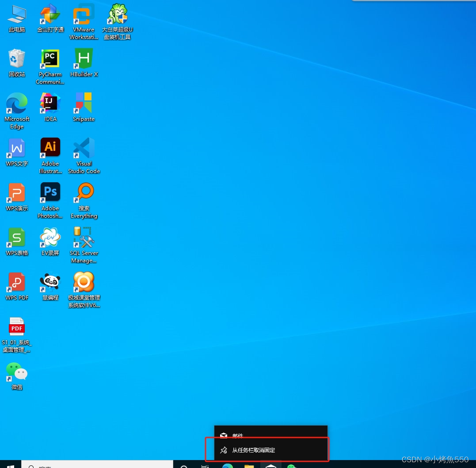This screenshot has height=468, width=476.
Task: Select the Microsoft Edge desktop shortcut
Action: 17,111
